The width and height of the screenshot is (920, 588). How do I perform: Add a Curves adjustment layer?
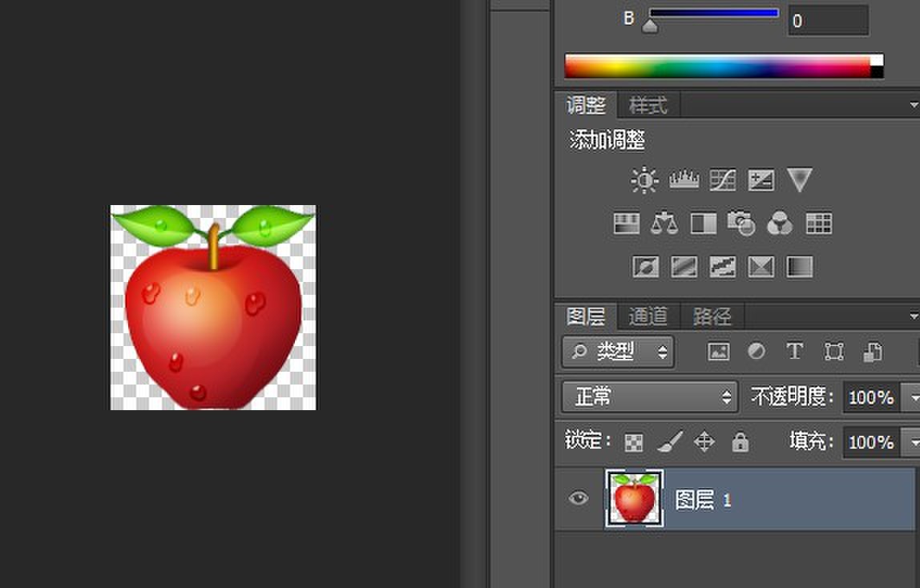722,180
